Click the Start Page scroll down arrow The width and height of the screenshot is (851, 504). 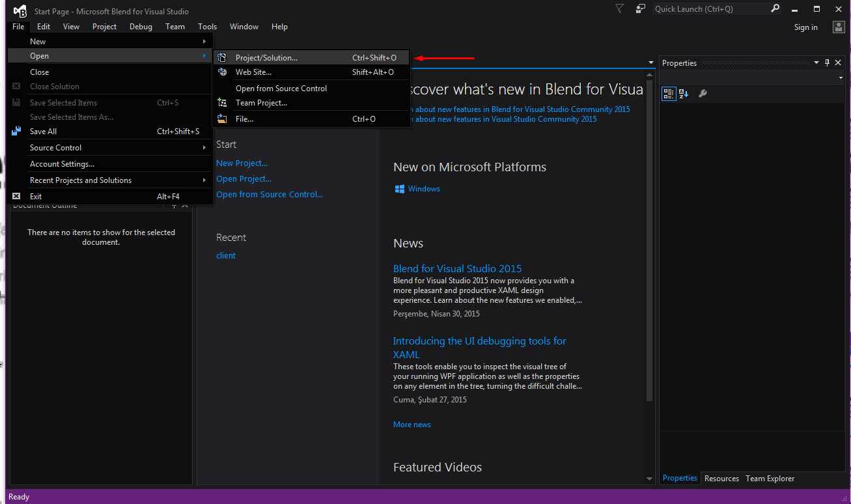[649, 479]
